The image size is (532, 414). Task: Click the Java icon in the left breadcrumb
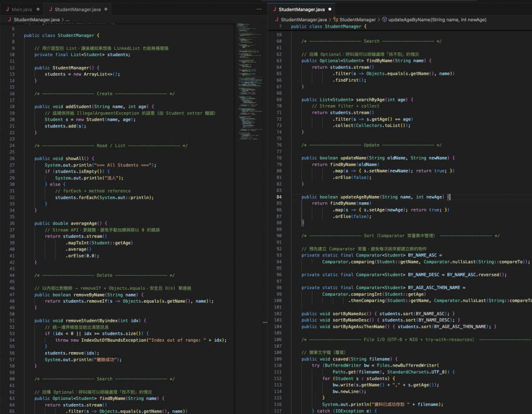(9, 20)
